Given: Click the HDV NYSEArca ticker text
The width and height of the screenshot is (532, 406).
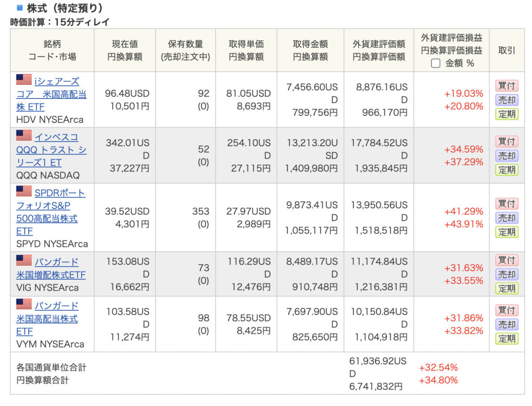Looking at the screenshot, I should pos(50,120).
